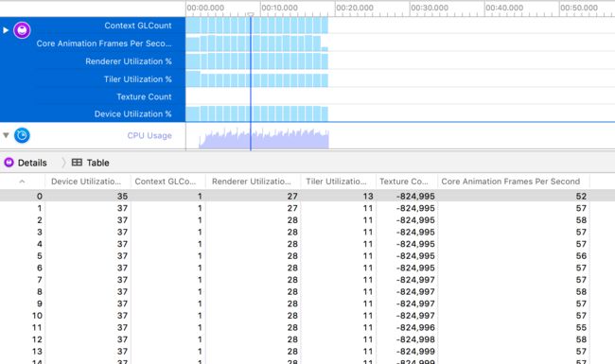Click the Context GLCount timeline bars

(x=257, y=26)
